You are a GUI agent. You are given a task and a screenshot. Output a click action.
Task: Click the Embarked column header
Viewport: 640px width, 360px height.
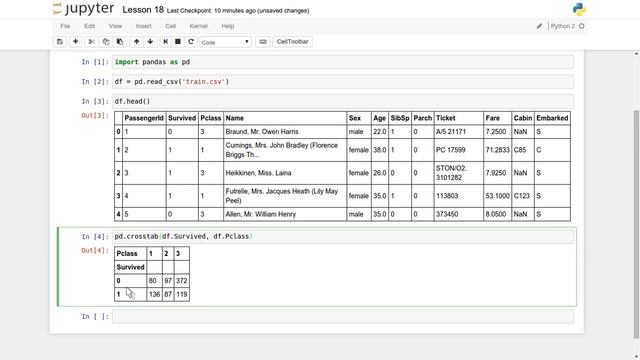(552, 118)
